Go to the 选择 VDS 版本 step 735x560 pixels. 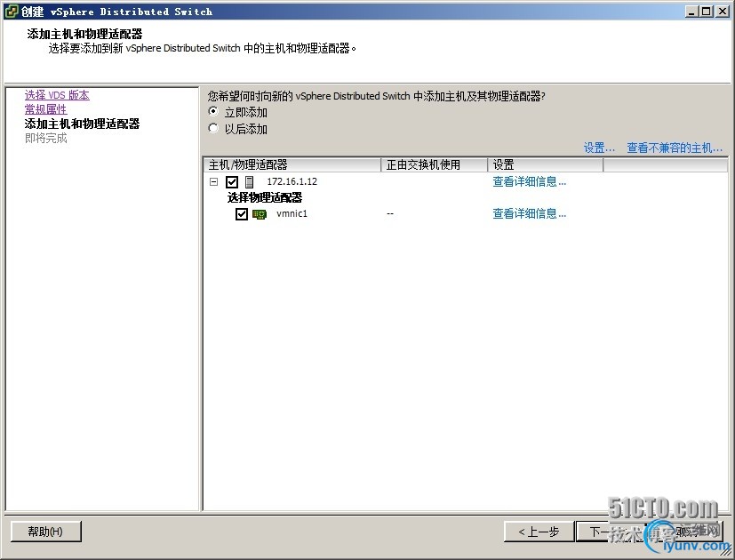[57, 95]
